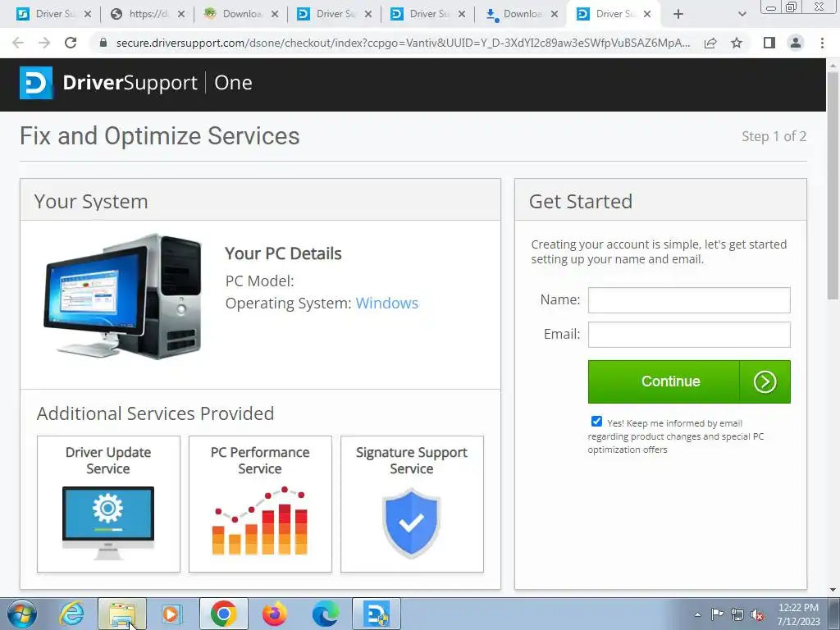Click the Signature Support Service shield icon
The image size is (840, 630).
tap(412, 523)
